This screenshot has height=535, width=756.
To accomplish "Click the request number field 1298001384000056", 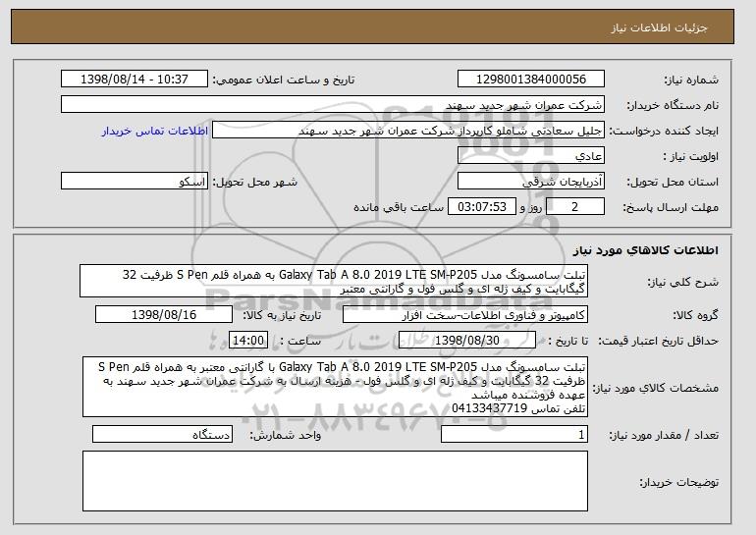I will [531, 80].
